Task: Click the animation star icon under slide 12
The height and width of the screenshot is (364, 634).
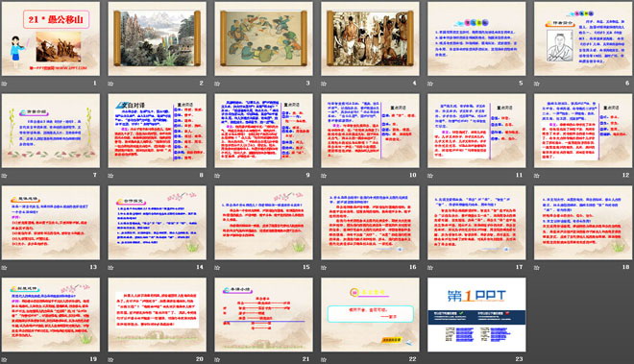Action: click(537, 176)
